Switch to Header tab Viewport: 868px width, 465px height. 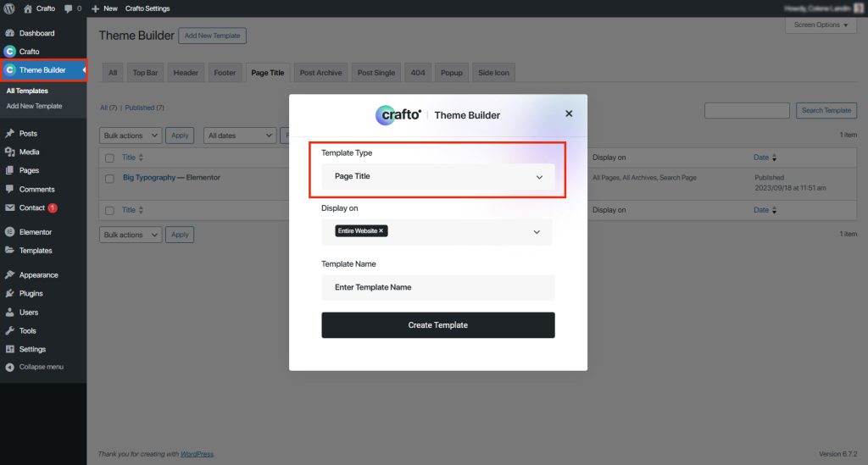click(x=186, y=73)
